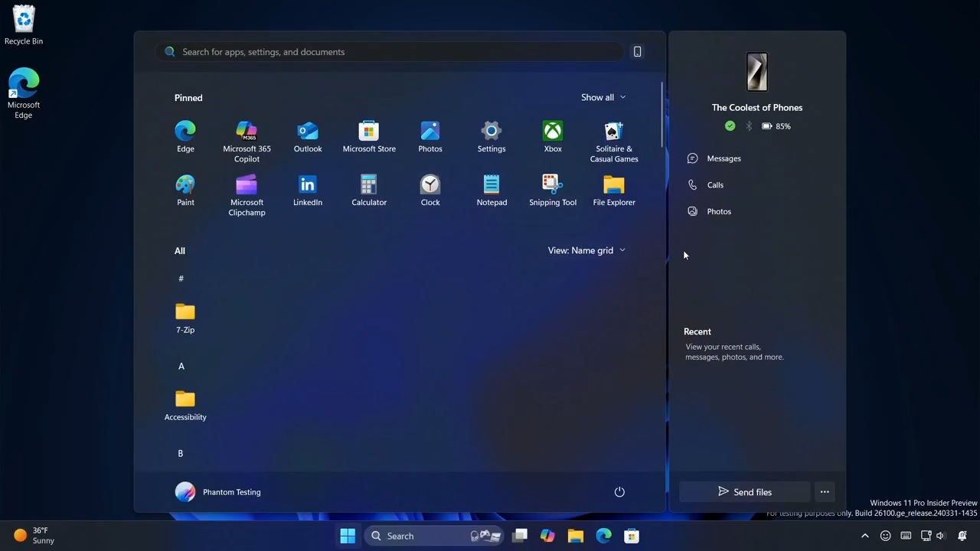Launch the Photos app in Pinned
The image size is (980, 551).
tap(430, 138)
